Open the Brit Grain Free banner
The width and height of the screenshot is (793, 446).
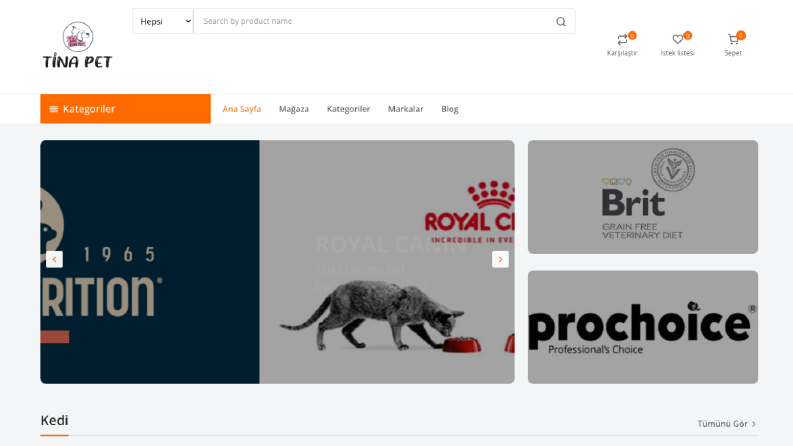[x=643, y=197]
